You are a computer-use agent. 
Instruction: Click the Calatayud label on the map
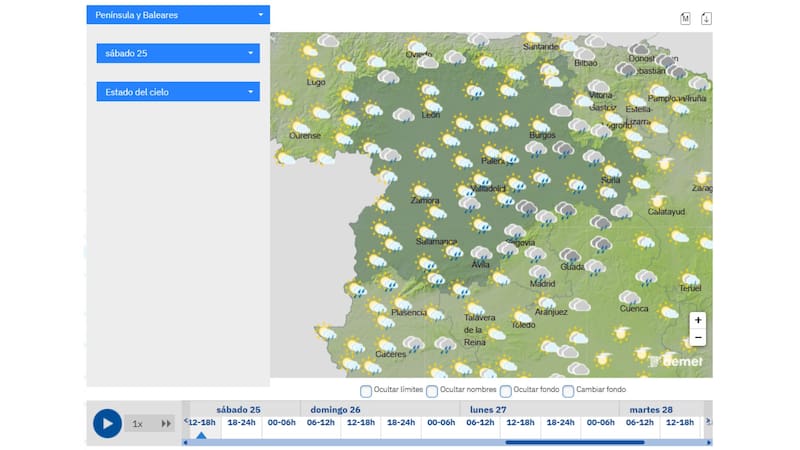click(x=666, y=212)
